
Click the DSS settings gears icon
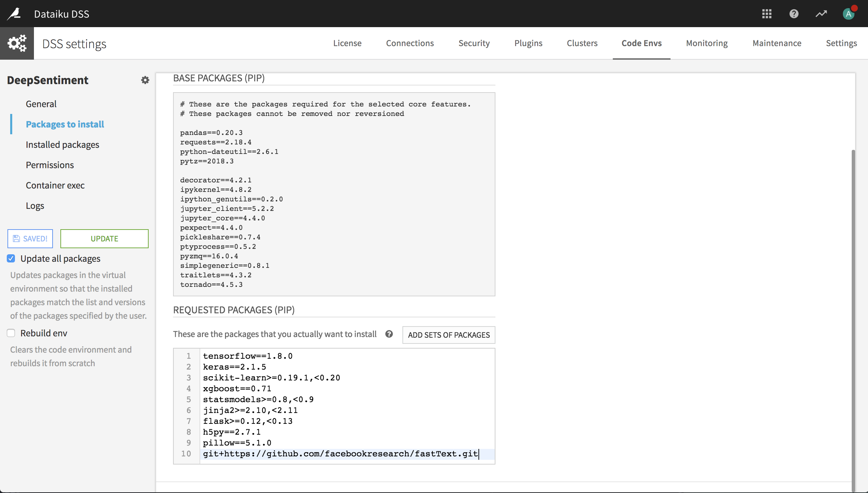pos(17,43)
